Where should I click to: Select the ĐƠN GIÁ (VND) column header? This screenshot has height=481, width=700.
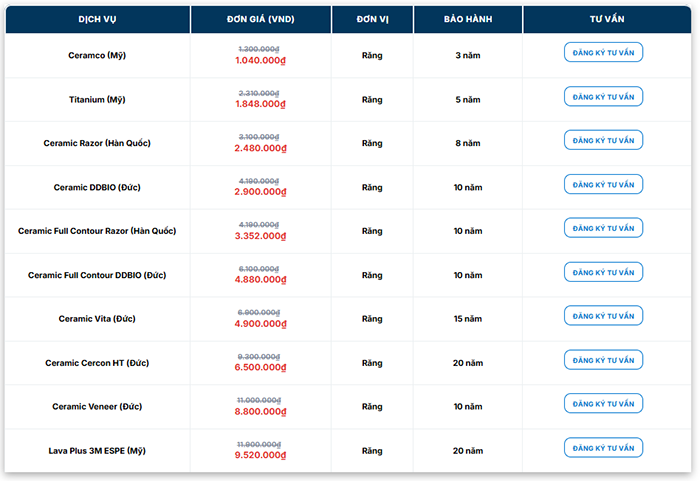click(x=260, y=19)
